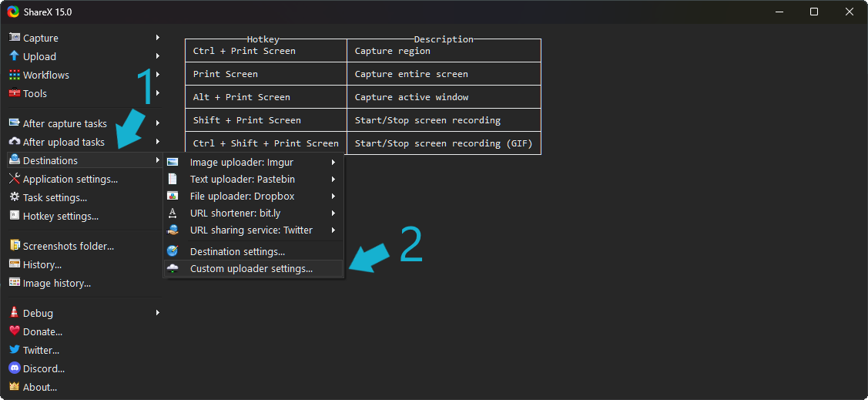
Task: Open Custom uploader settings...
Action: (253, 269)
